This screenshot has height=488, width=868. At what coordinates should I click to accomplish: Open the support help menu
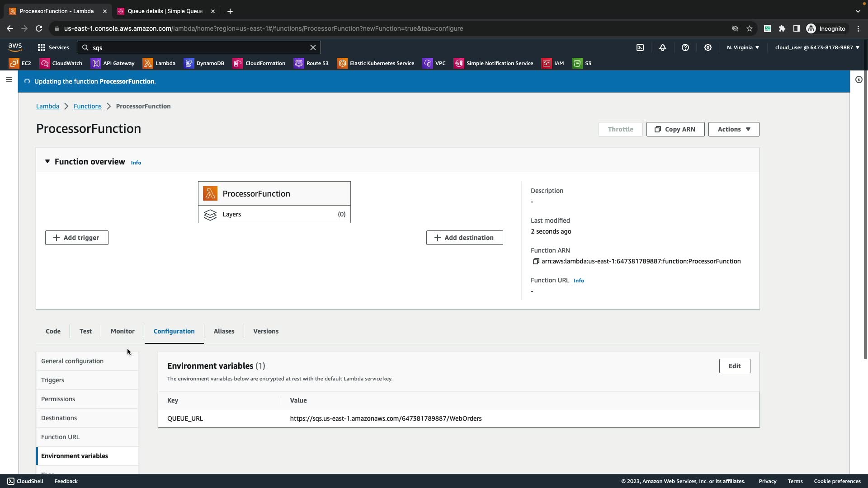click(685, 47)
